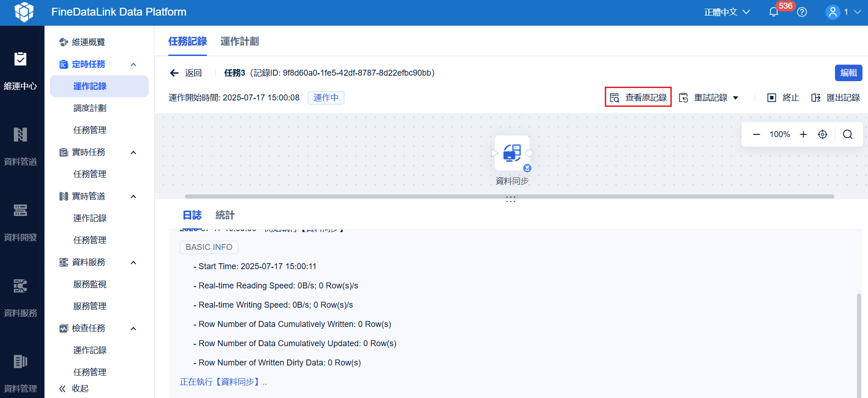Image resolution: width=868 pixels, height=398 pixels.
Task: Click the 運作中 status tag
Action: 326,98
